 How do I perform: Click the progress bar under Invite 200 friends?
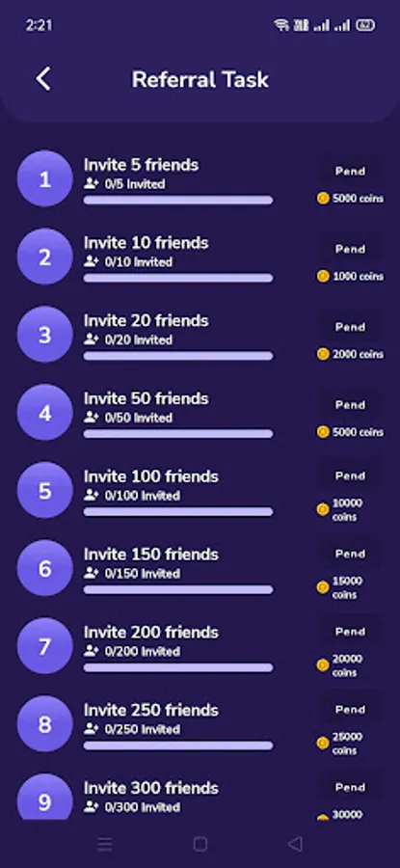coord(178,667)
